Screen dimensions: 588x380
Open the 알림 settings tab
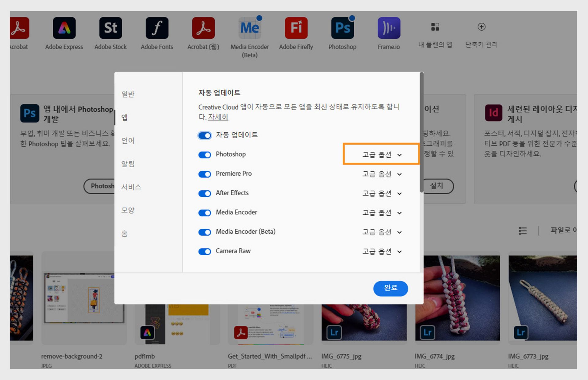128,164
